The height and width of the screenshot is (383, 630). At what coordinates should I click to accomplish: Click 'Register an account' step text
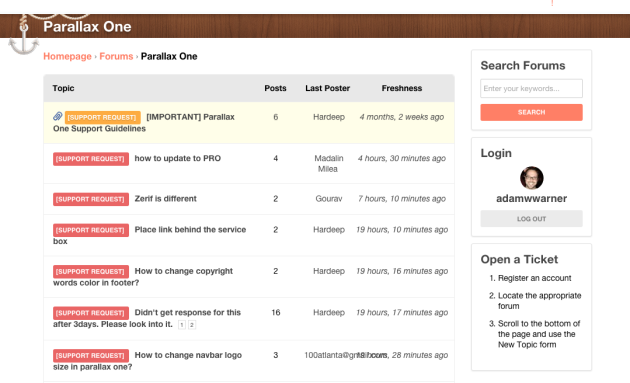tap(534, 278)
